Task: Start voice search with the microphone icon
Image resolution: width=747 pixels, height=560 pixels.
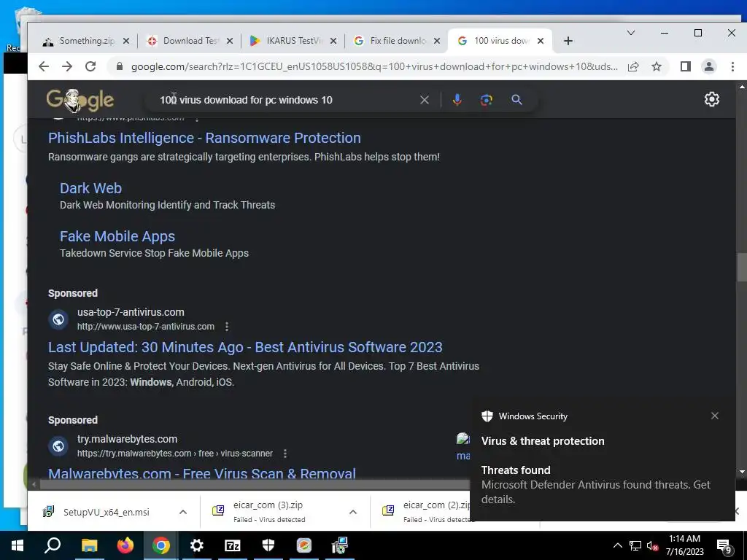Action: pos(457,100)
